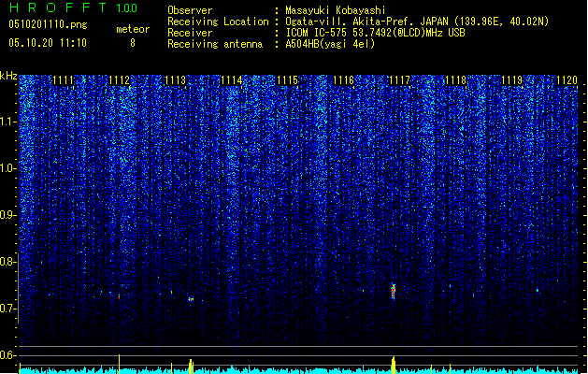588x374 pixels.
Task: Click the 0.9 kHz axis tick label
Action: pyautogui.click(x=8, y=215)
